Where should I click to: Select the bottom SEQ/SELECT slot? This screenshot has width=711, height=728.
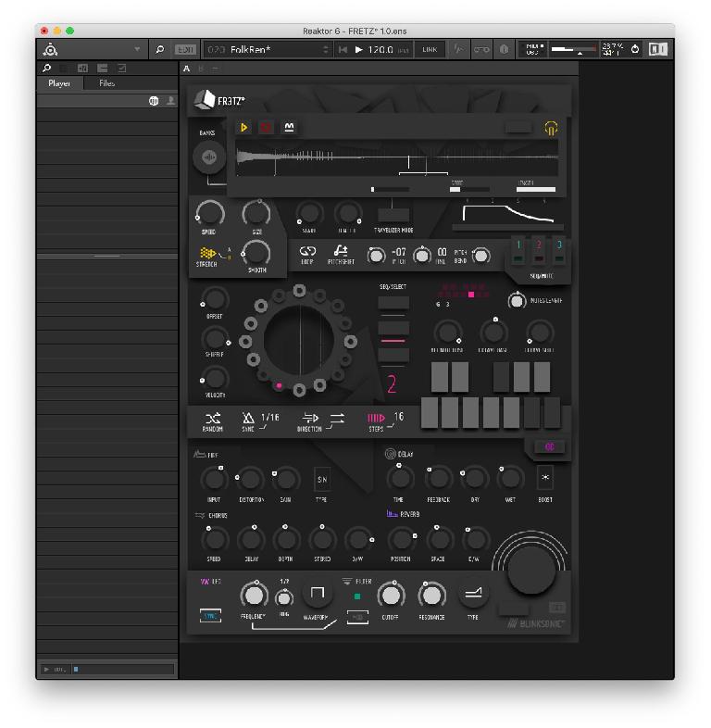click(393, 355)
